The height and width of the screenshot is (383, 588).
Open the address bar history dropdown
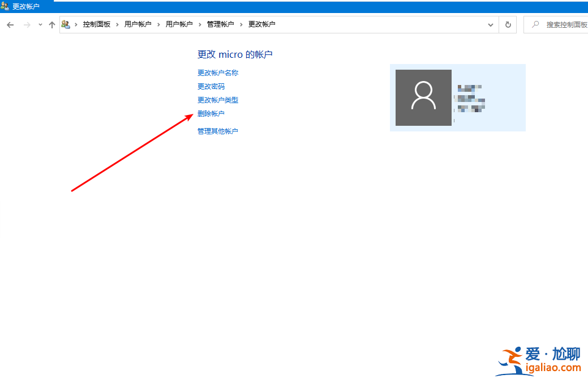pyautogui.click(x=490, y=24)
